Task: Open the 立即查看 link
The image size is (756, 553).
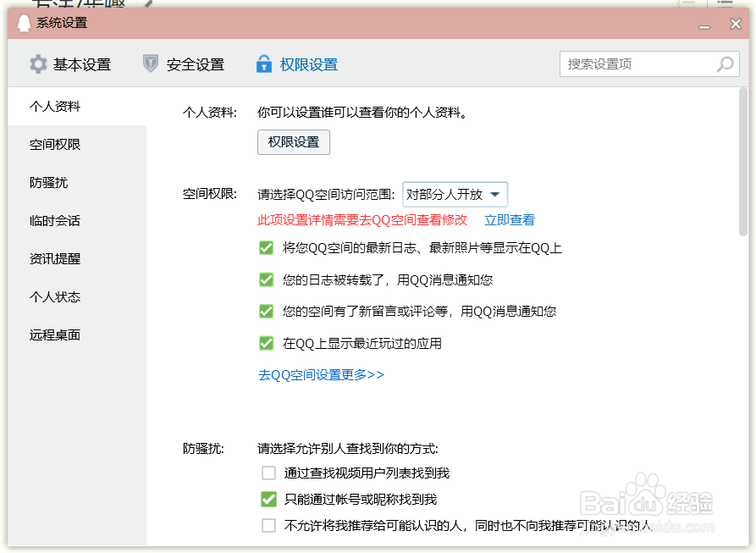Action: (510, 220)
